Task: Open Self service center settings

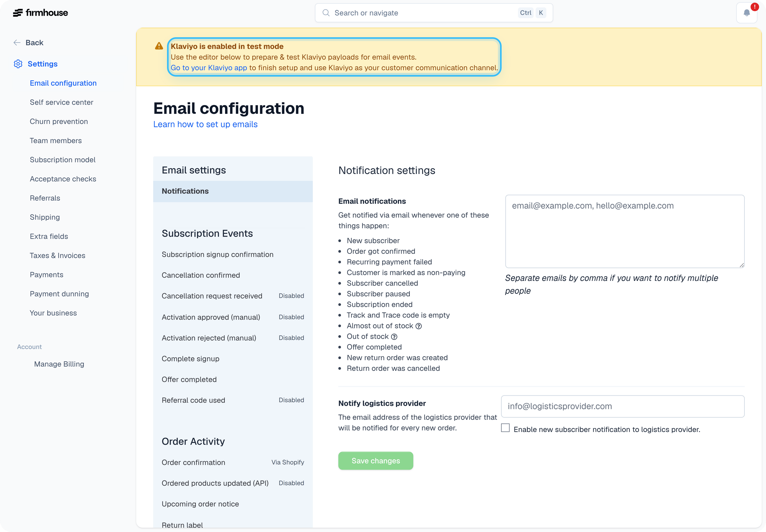Action: 61,102
